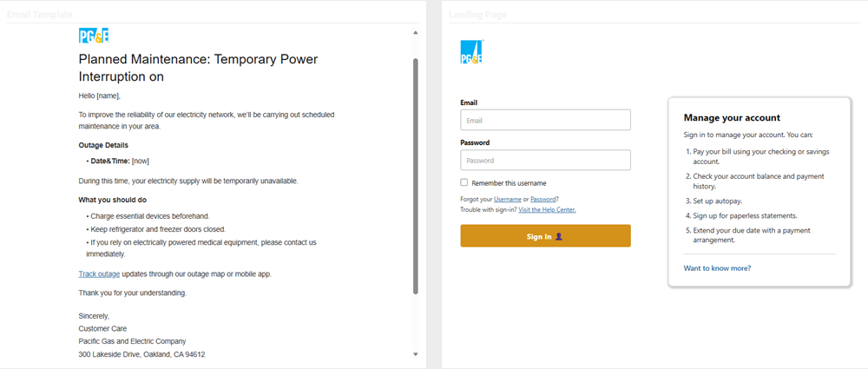The height and width of the screenshot is (369, 868).
Task: Click the forgot Password link
Action: pyautogui.click(x=543, y=199)
